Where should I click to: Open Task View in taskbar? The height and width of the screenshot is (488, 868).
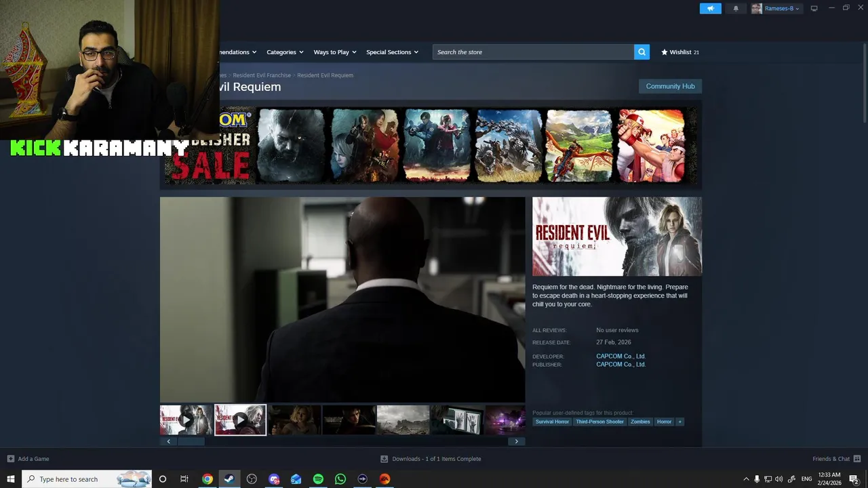[x=184, y=479]
